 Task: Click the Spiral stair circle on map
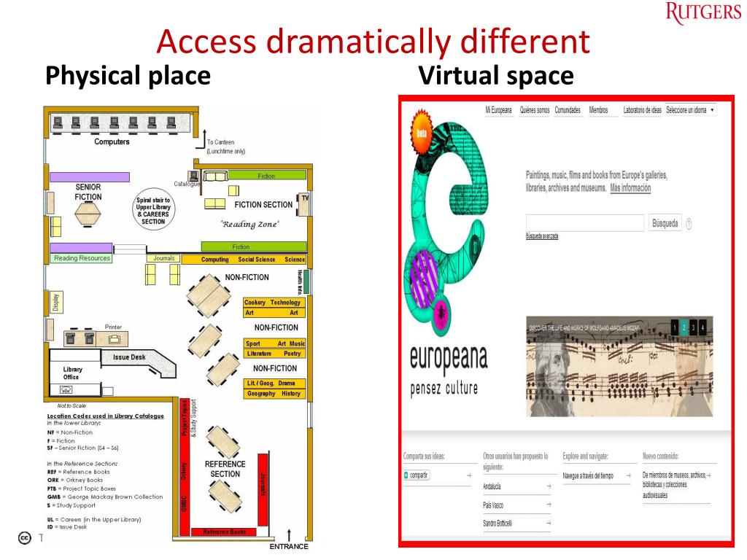[x=153, y=209]
